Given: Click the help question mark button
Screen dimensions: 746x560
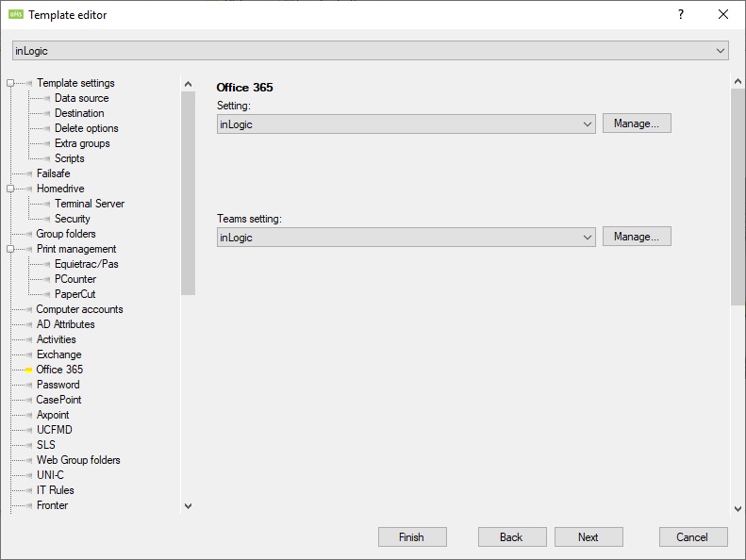Looking at the screenshot, I should (681, 14).
